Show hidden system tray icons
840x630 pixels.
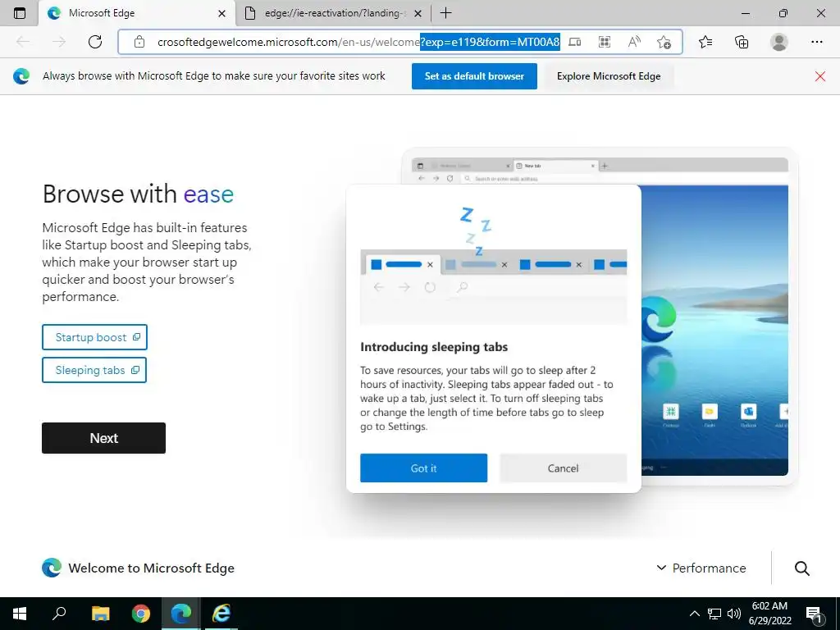pos(694,614)
